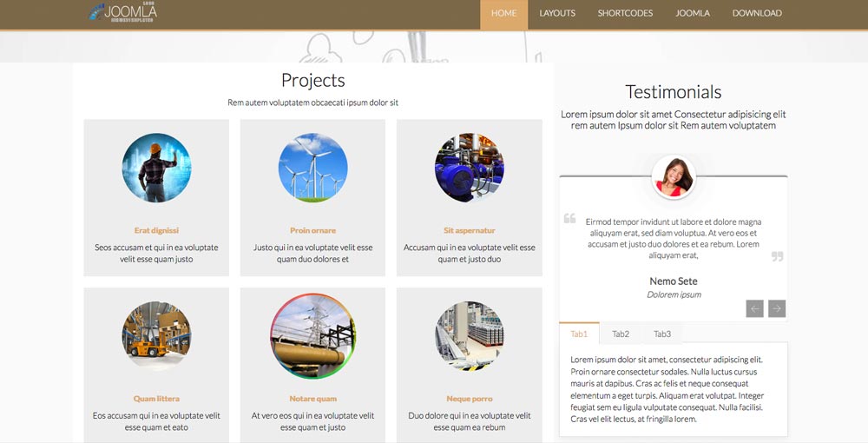Go to the HOME menu item
The width and height of the screenshot is (868, 443).
tap(503, 13)
